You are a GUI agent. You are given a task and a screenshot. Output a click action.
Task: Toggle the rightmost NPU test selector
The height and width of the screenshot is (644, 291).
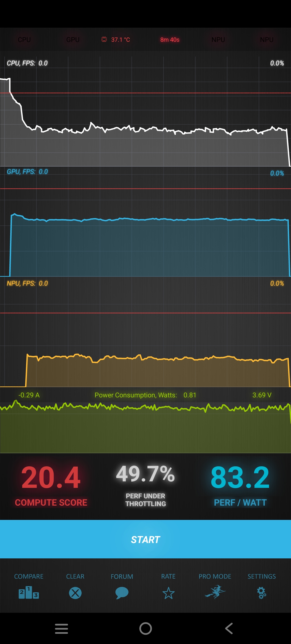(267, 40)
